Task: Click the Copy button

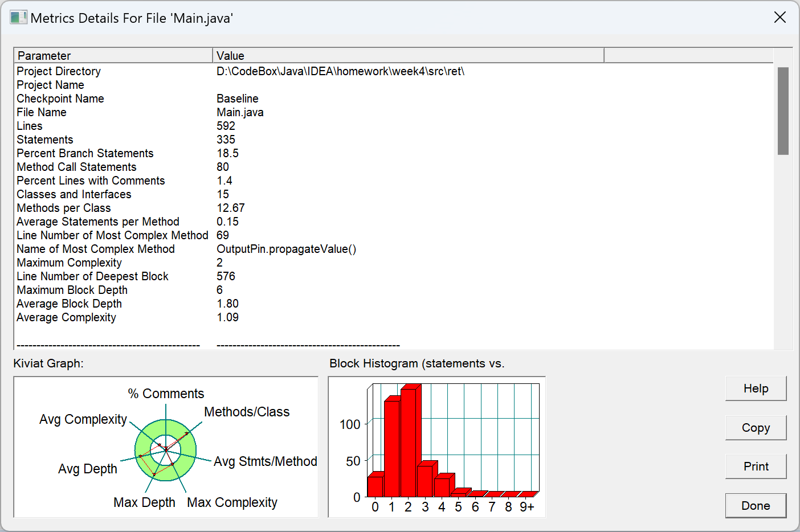Action: tap(756, 428)
